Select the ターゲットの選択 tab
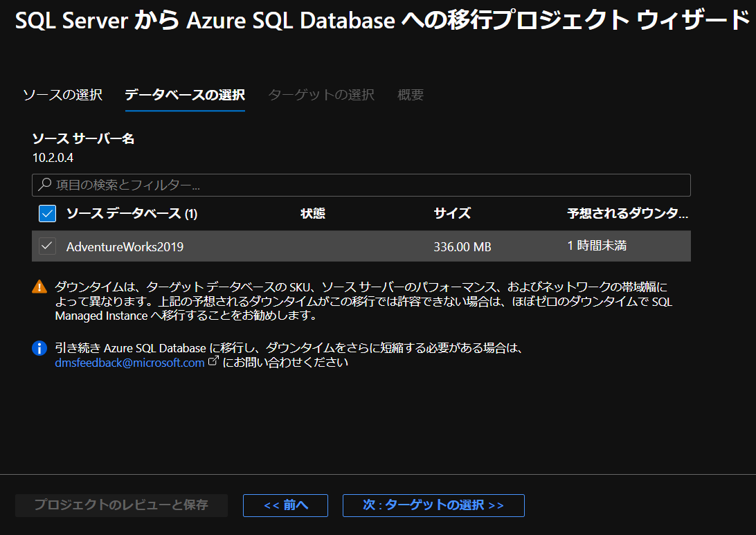 (321, 95)
